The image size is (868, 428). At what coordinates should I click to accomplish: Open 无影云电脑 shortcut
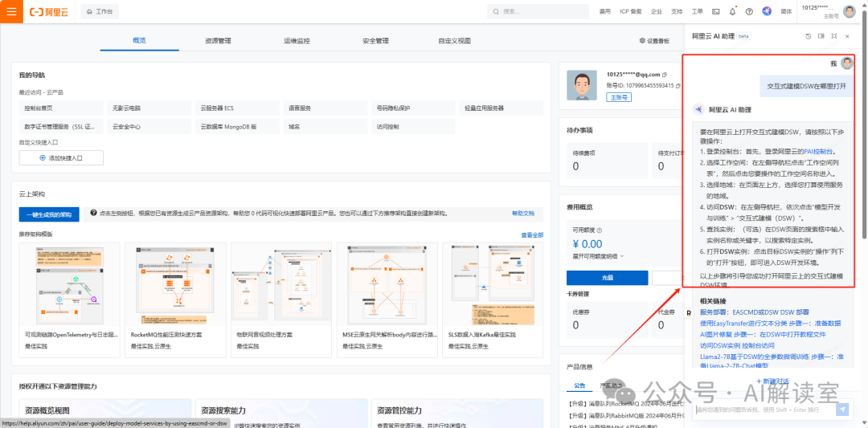coord(149,108)
